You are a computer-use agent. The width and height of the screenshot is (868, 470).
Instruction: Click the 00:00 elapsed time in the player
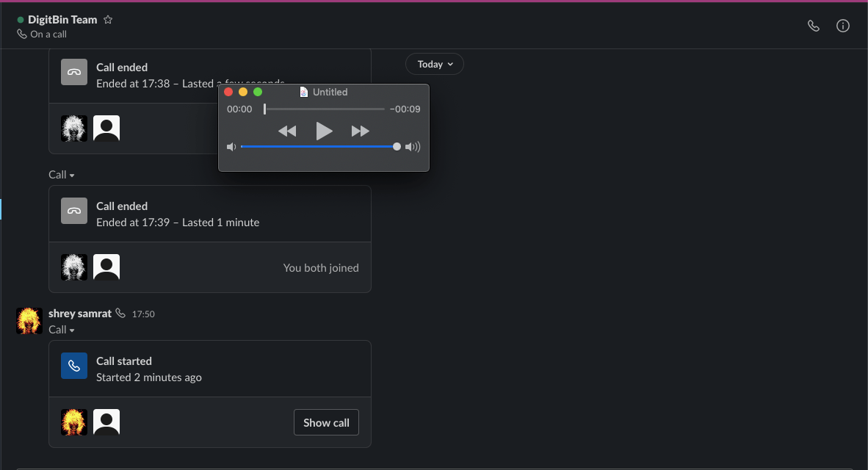[x=239, y=109]
